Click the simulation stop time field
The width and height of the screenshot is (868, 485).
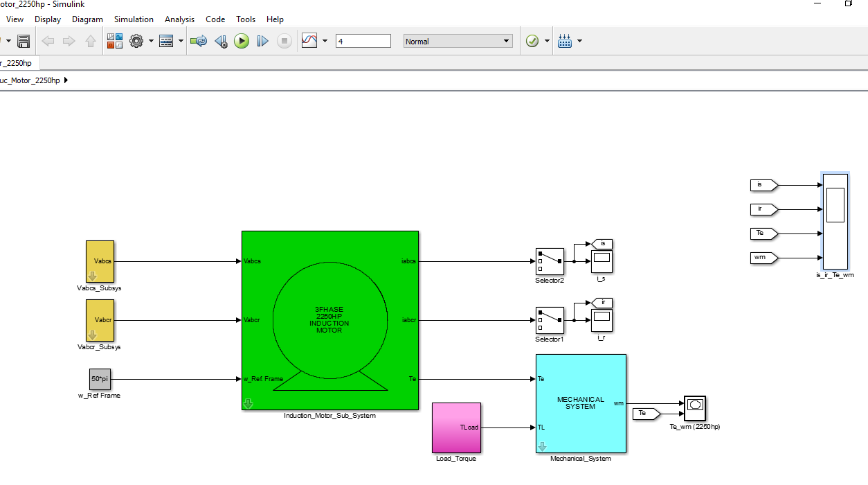coord(363,42)
